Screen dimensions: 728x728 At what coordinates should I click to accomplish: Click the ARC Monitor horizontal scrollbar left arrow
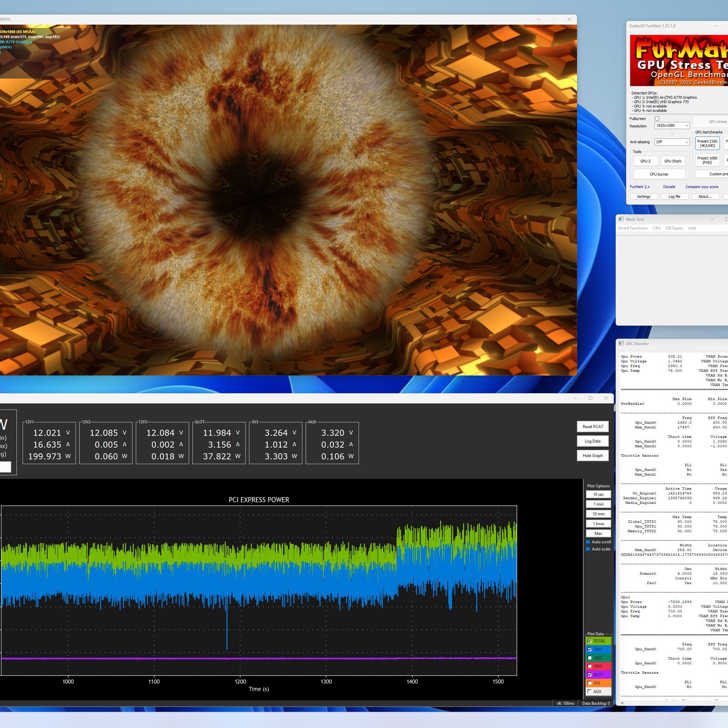click(x=622, y=703)
